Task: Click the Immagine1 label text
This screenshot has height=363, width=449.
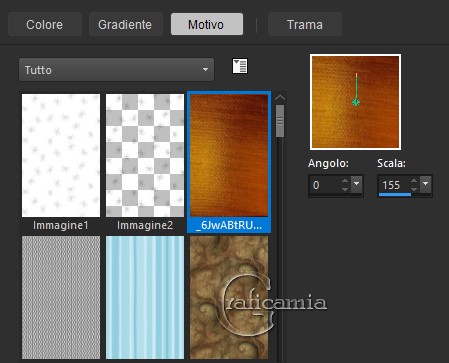Action: pos(61,225)
